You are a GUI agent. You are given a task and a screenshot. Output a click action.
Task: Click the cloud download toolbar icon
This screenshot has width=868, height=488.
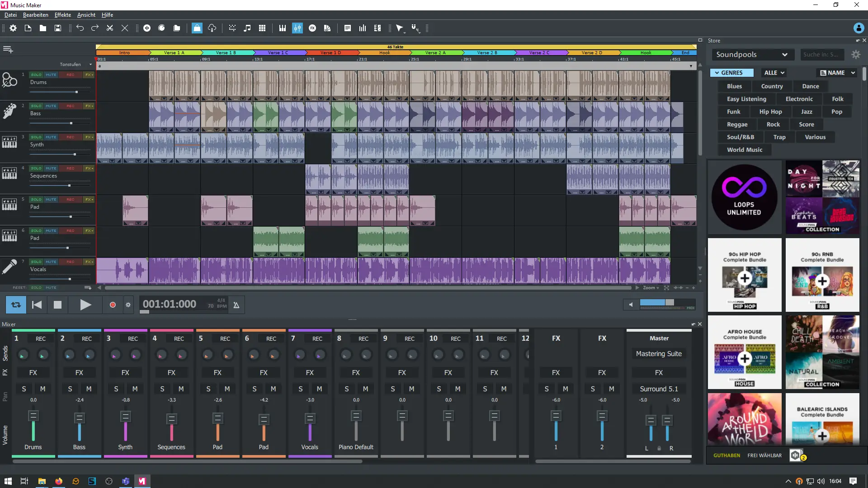[x=212, y=28]
